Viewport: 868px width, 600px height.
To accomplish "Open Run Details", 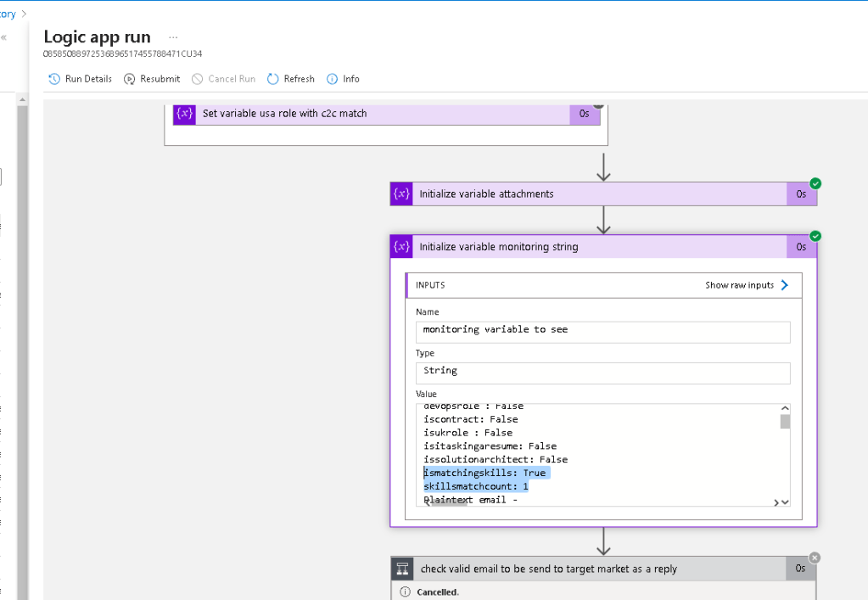I will pyautogui.click(x=81, y=79).
